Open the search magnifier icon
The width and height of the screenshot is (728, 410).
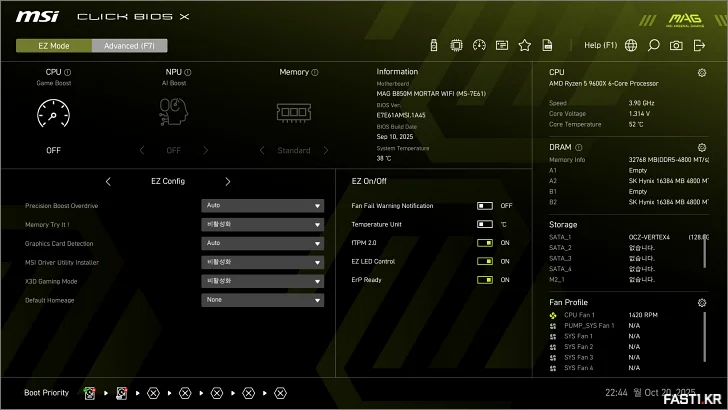[x=653, y=45]
